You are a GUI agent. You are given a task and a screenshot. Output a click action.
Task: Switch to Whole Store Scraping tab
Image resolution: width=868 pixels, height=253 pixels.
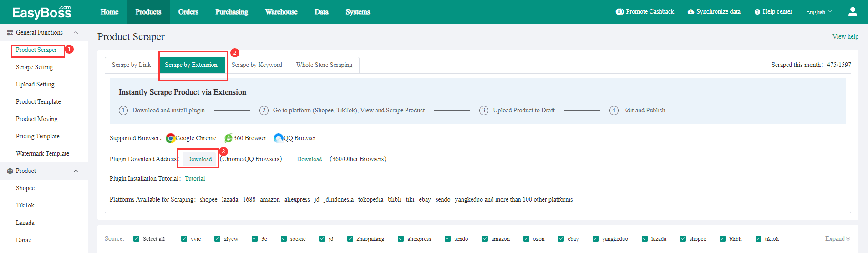(325, 65)
